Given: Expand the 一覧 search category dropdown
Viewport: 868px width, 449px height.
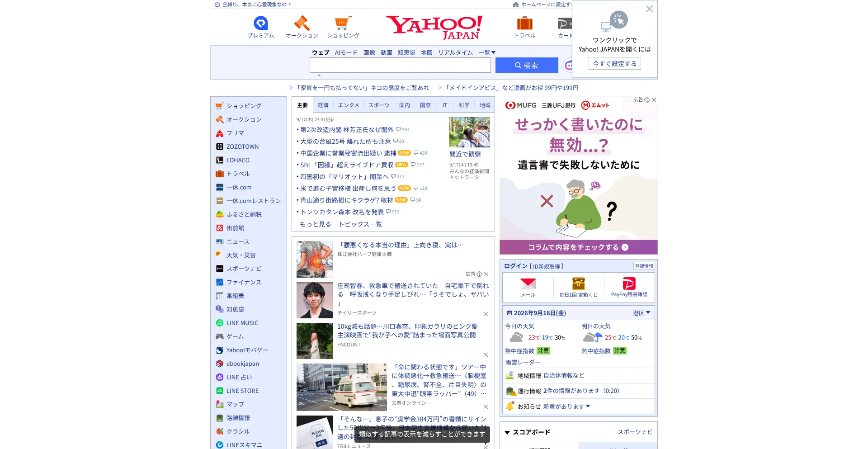Looking at the screenshot, I should [x=487, y=52].
